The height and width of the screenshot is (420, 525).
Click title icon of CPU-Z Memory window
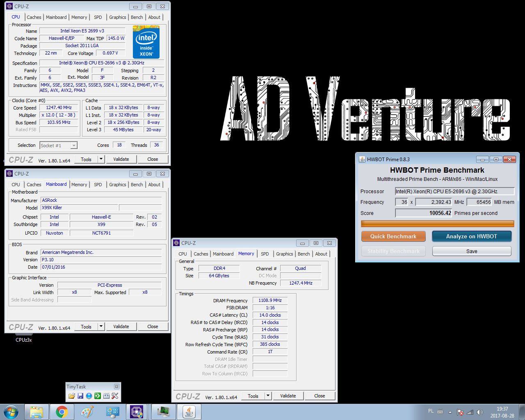pyautogui.click(x=176, y=243)
